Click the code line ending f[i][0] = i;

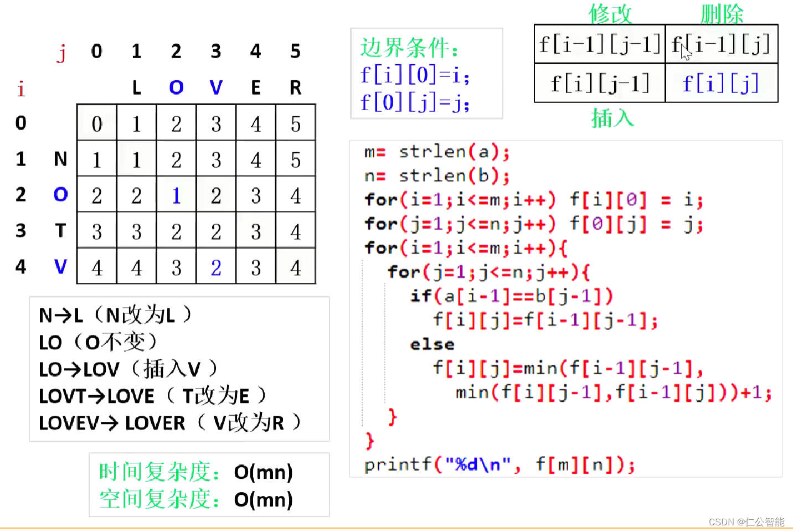pos(534,199)
